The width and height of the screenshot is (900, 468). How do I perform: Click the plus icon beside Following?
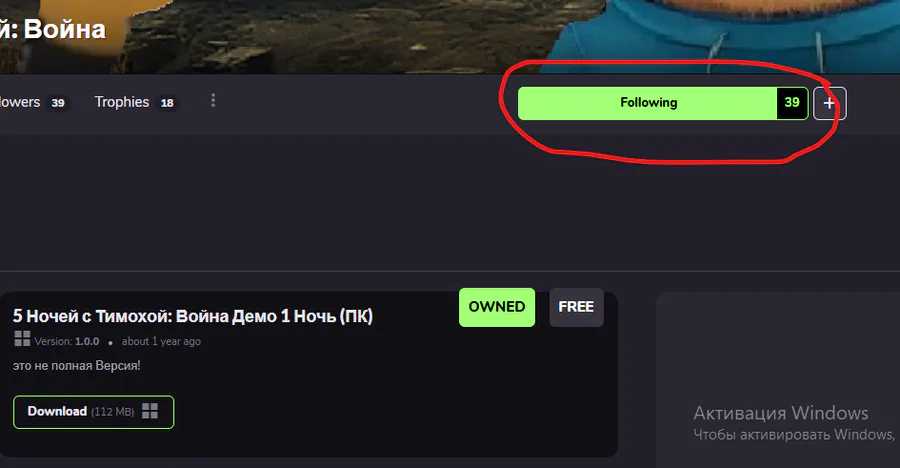pyautogui.click(x=829, y=103)
